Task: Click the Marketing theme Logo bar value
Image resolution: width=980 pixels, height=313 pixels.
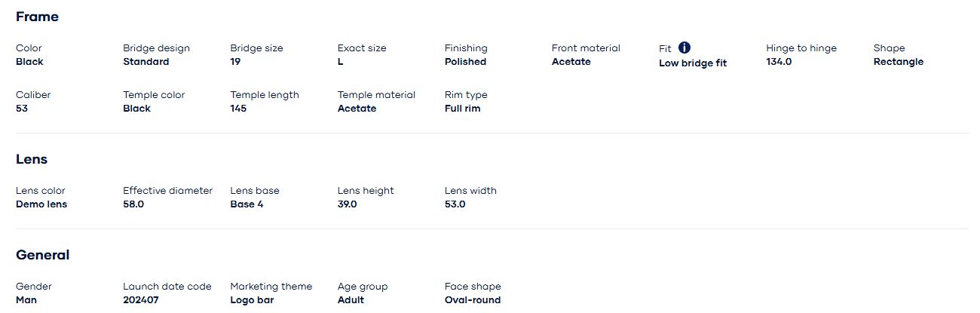Action: point(251,300)
